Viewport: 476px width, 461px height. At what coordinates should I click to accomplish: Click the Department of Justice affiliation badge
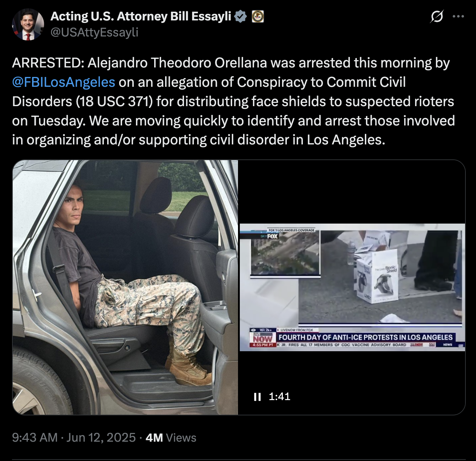[x=258, y=16]
